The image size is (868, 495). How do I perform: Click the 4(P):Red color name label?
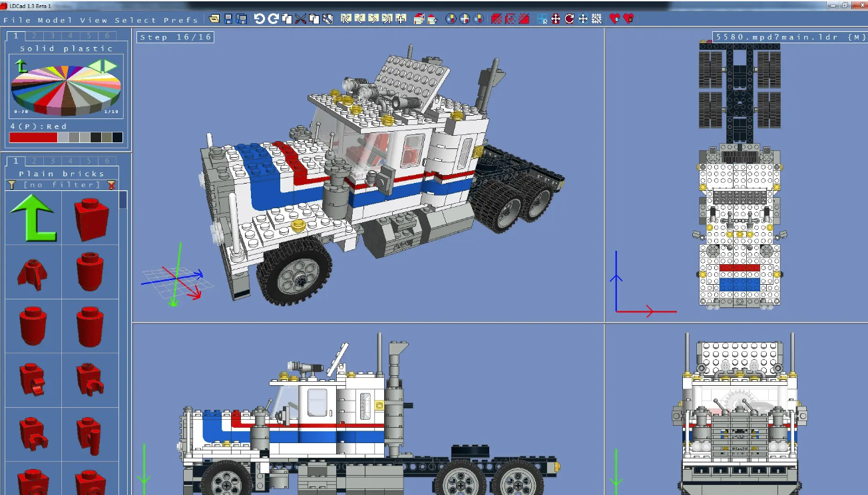point(38,126)
